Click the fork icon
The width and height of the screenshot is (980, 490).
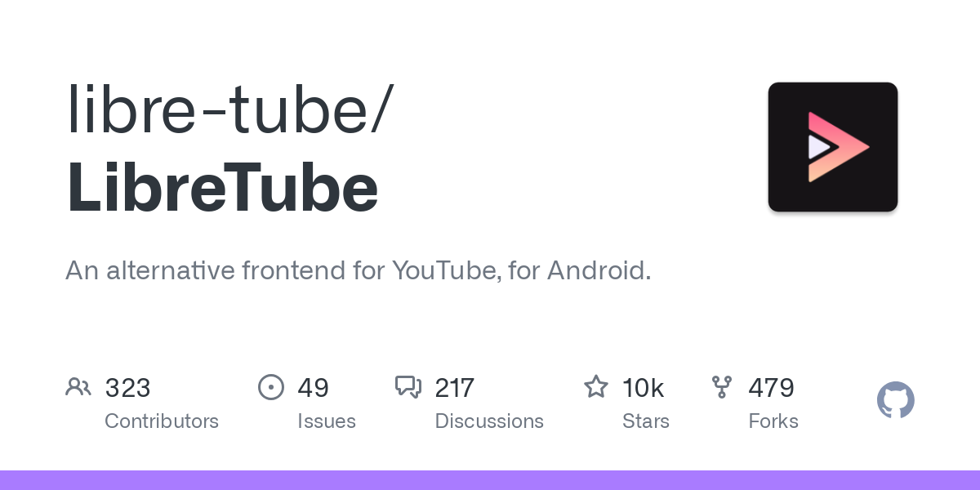(x=722, y=387)
